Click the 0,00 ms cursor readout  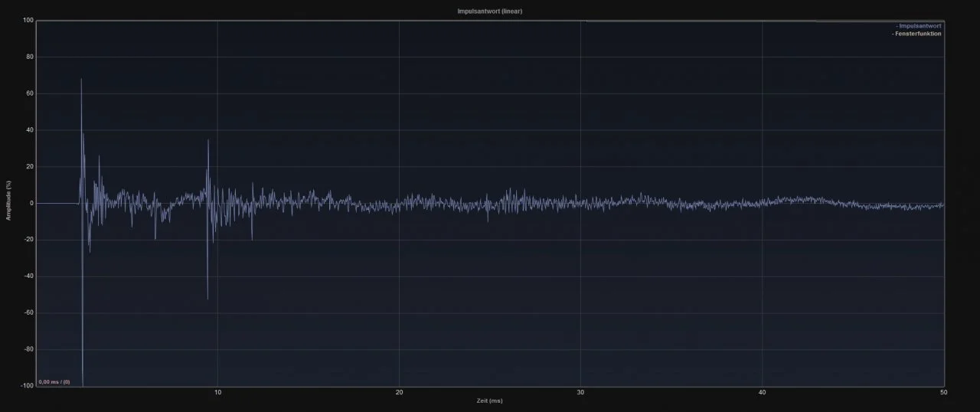54,381
